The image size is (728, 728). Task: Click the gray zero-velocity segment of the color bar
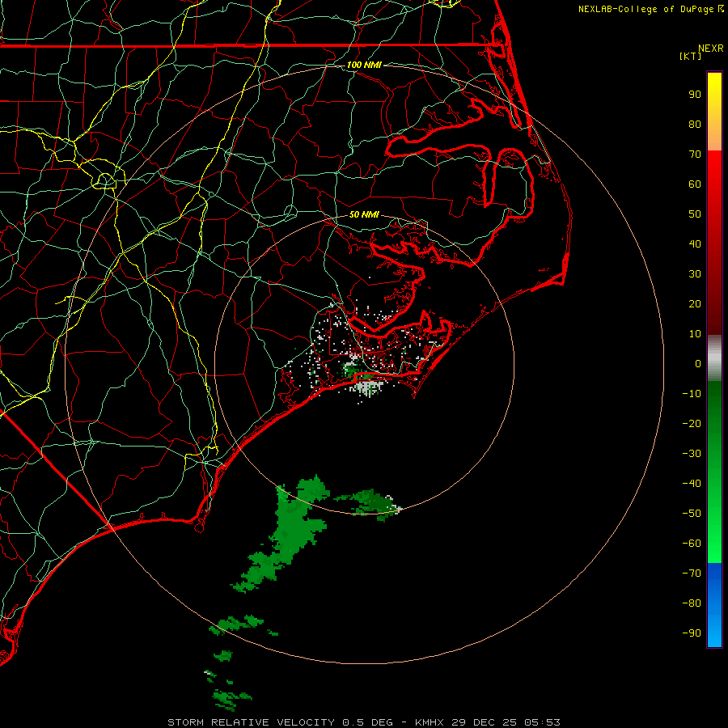click(714, 358)
